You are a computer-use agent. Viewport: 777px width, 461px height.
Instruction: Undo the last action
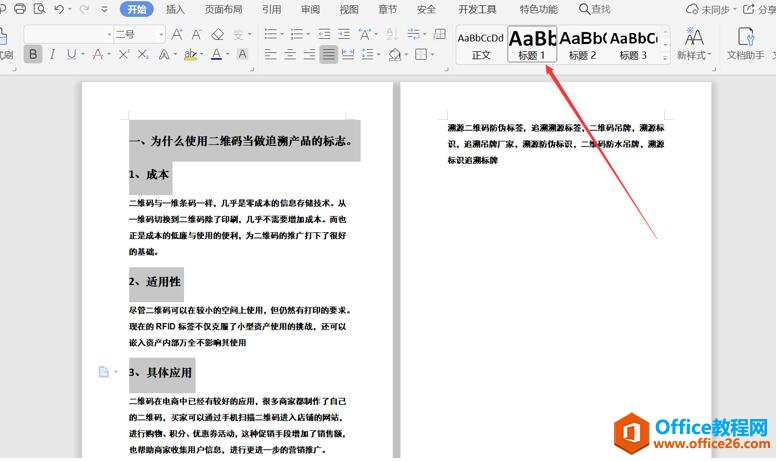tap(59, 8)
